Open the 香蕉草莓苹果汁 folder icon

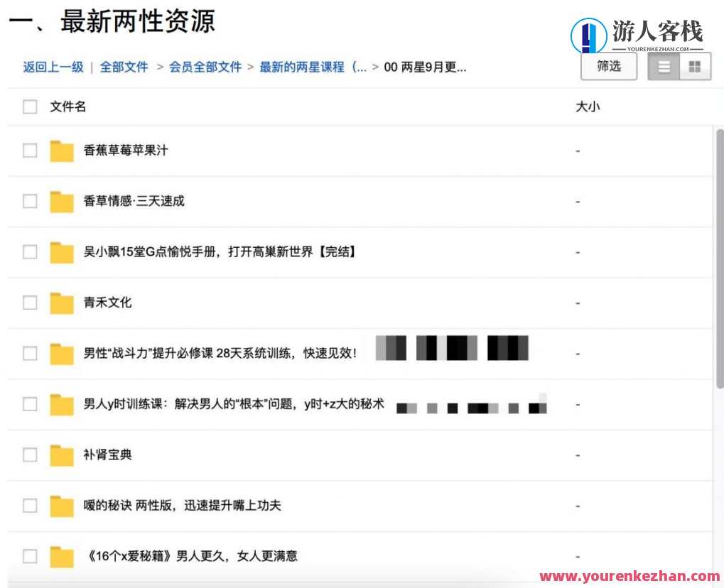click(x=61, y=151)
